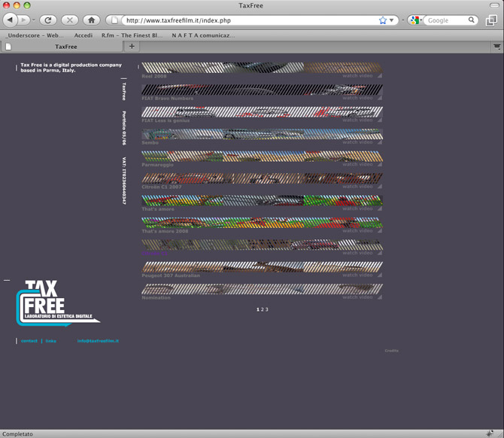Click the triangle icon beside Citroën C1 2007 watch video
The image size is (504, 438).
[380, 187]
